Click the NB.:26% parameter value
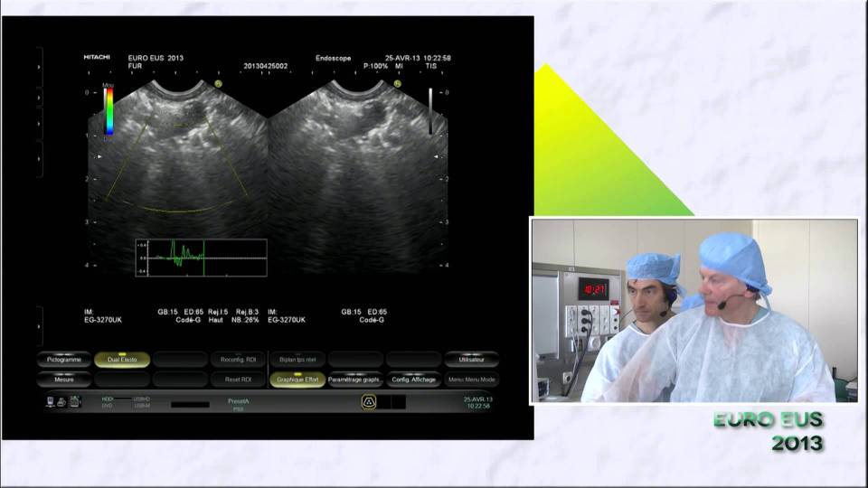 (245, 320)
